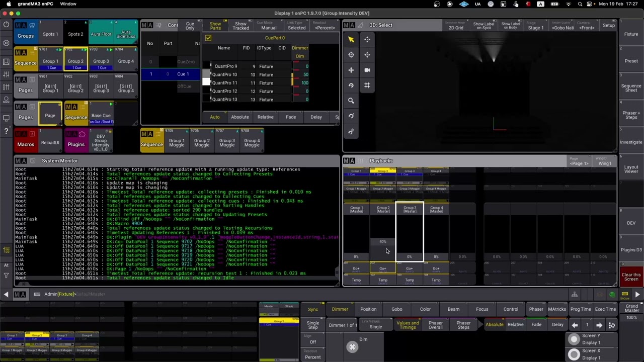Screen dimensions: 644x362
Task: Toggle Cue Only in sequence sheet title bar
Action: [190, 26]
